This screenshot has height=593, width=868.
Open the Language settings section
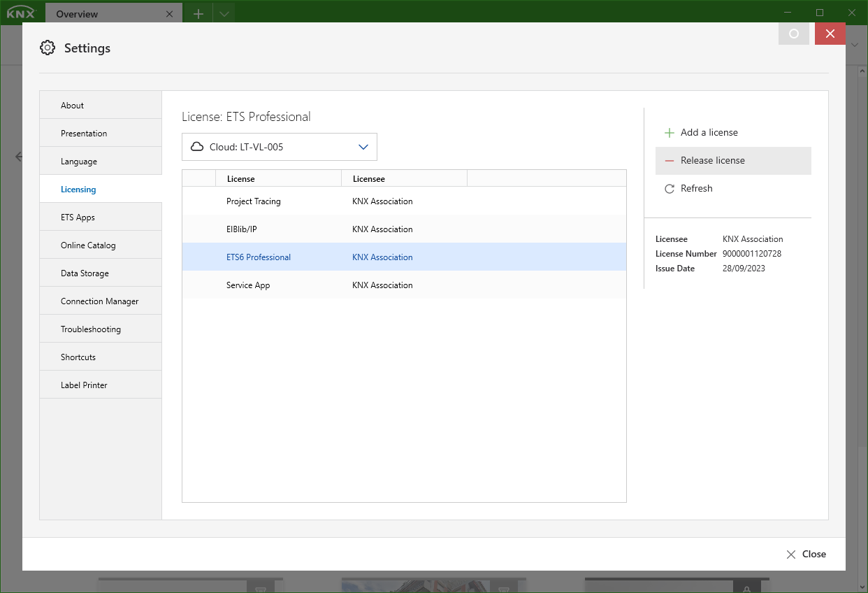tap(101, 161)
